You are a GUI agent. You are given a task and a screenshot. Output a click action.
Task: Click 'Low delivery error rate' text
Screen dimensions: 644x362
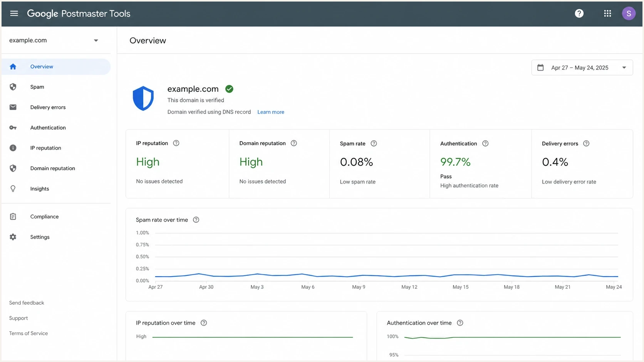569,182
